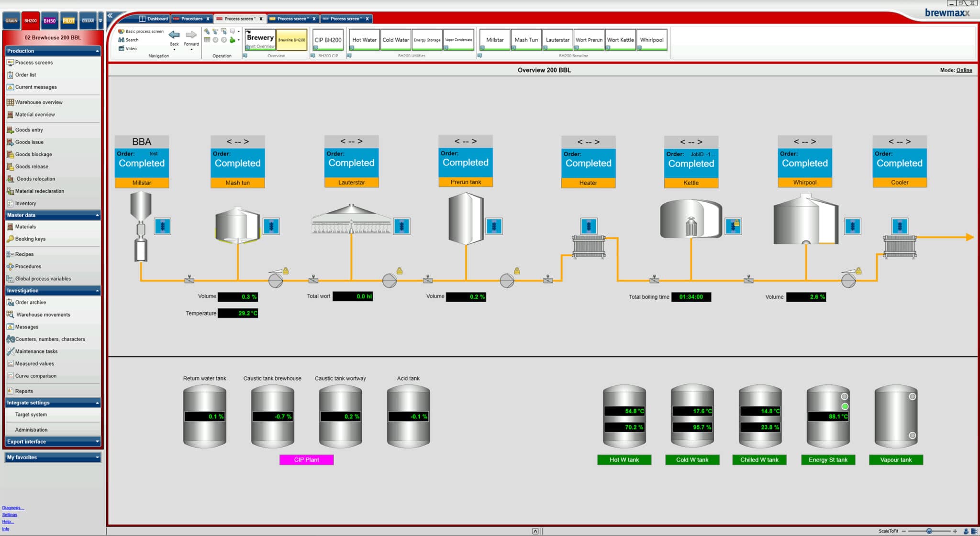Select the BH50 plant tab
This screenshot has height=536, width=980.
pos(49,21)
